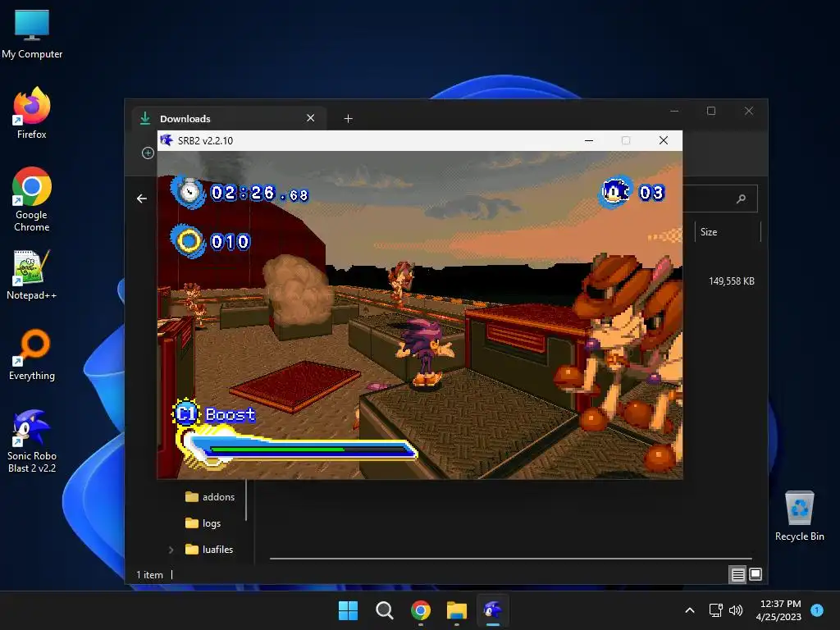
Task: Click the Explorer horizontal scrollbar
Action: point(510,558)
